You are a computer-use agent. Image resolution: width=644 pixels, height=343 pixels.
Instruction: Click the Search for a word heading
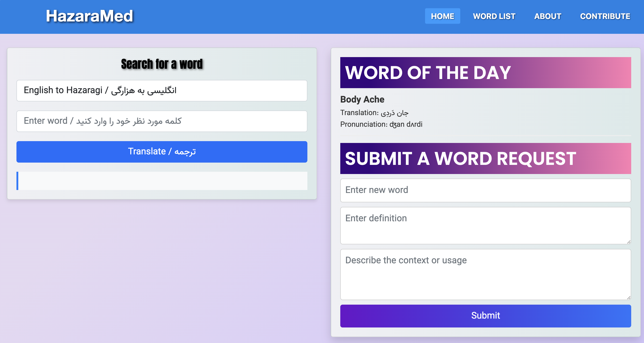[162, 64]
